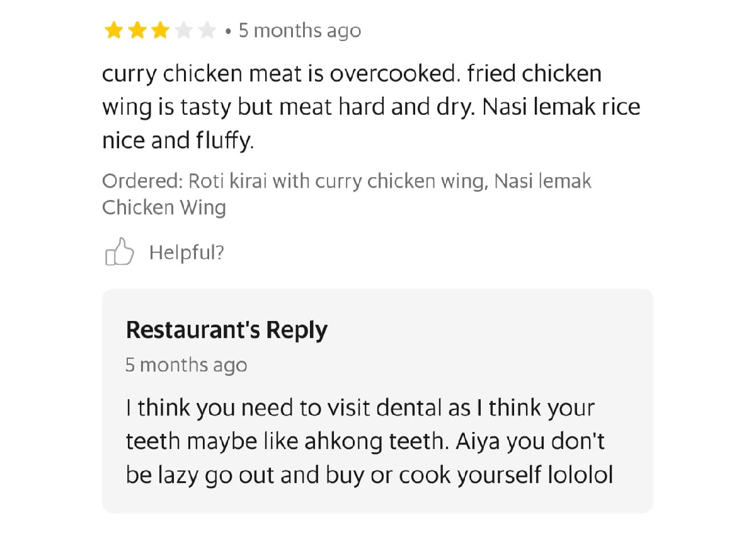Click the thumbs-up Helpful icon
This screenshot has height=536, width=756.
tap(119, 252)
